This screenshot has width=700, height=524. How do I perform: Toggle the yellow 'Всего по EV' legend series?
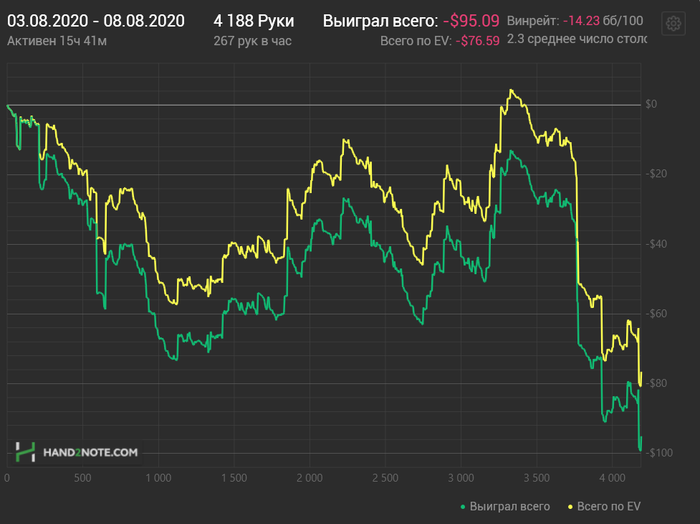tap(604, 507)
